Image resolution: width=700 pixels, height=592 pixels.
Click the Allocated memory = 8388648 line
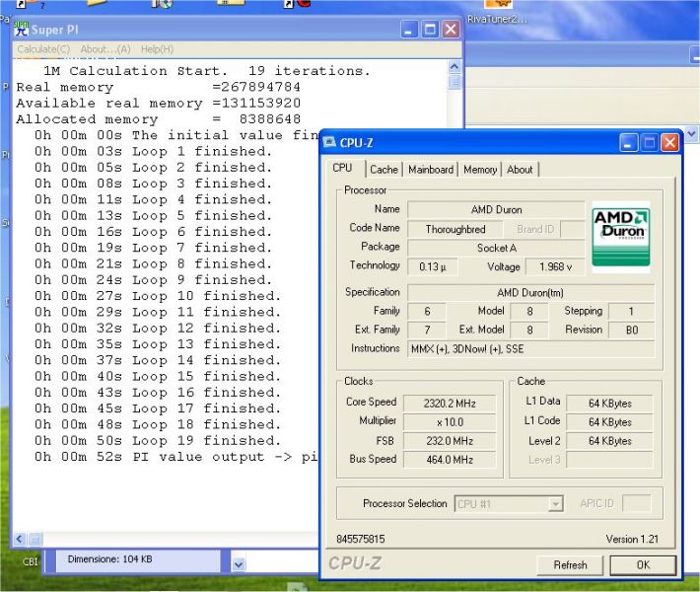pos(159,118)
